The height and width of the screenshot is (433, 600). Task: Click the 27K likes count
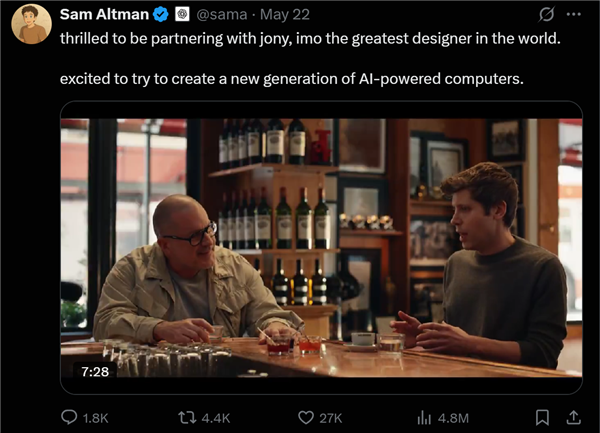tap(331, 417)
